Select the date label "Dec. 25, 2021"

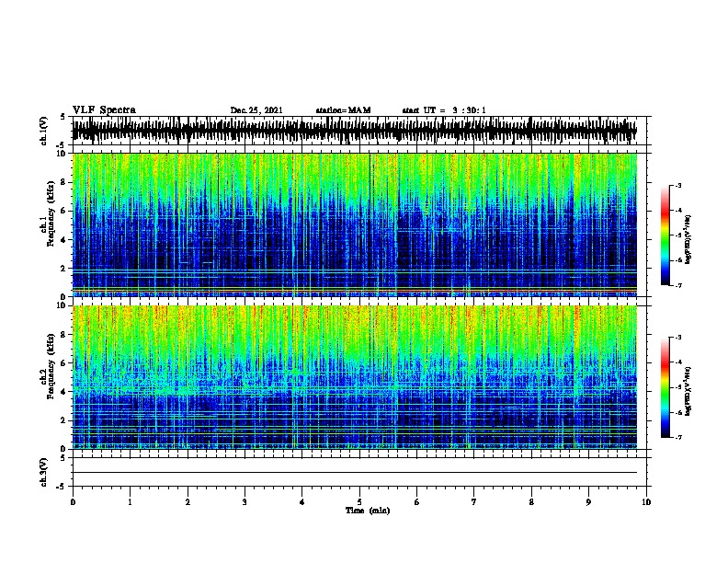256,110
